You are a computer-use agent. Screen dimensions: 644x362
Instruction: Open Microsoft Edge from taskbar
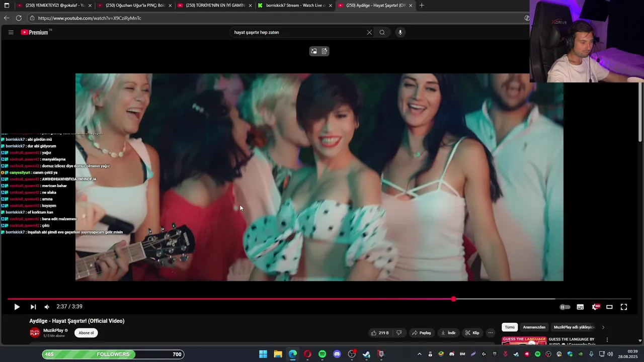(293, 354)
